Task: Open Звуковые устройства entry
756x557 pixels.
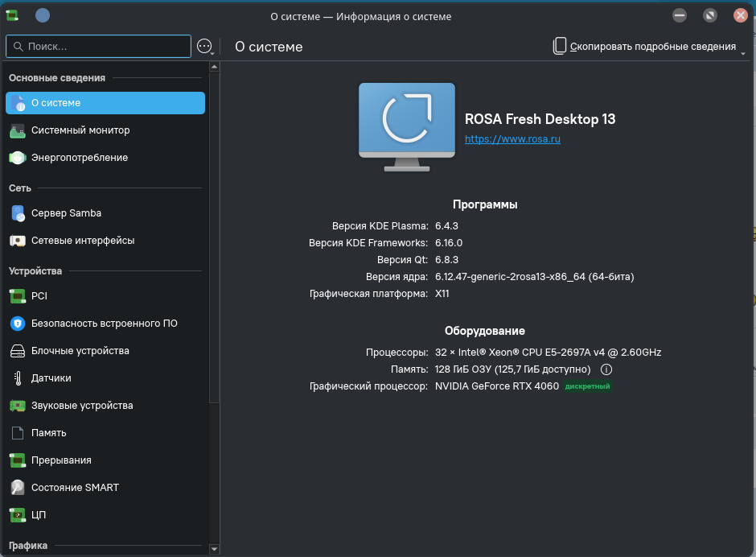Action: (105, 406)
